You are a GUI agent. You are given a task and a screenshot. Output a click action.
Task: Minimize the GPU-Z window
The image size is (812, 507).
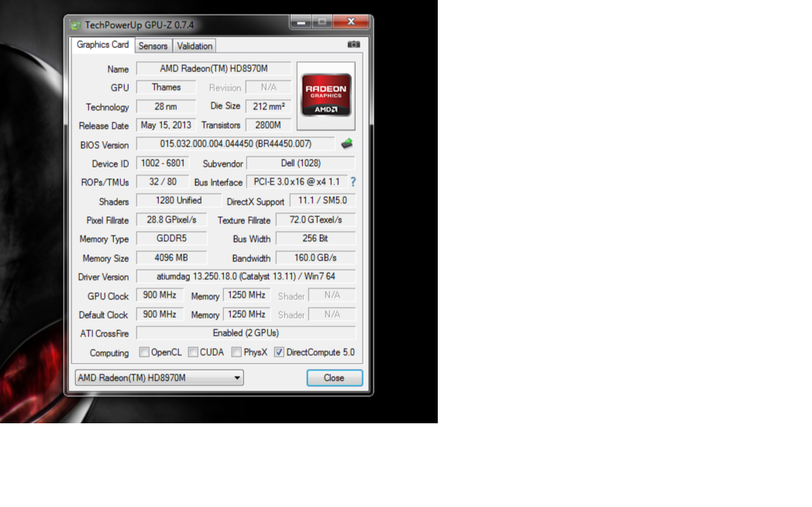301,22
